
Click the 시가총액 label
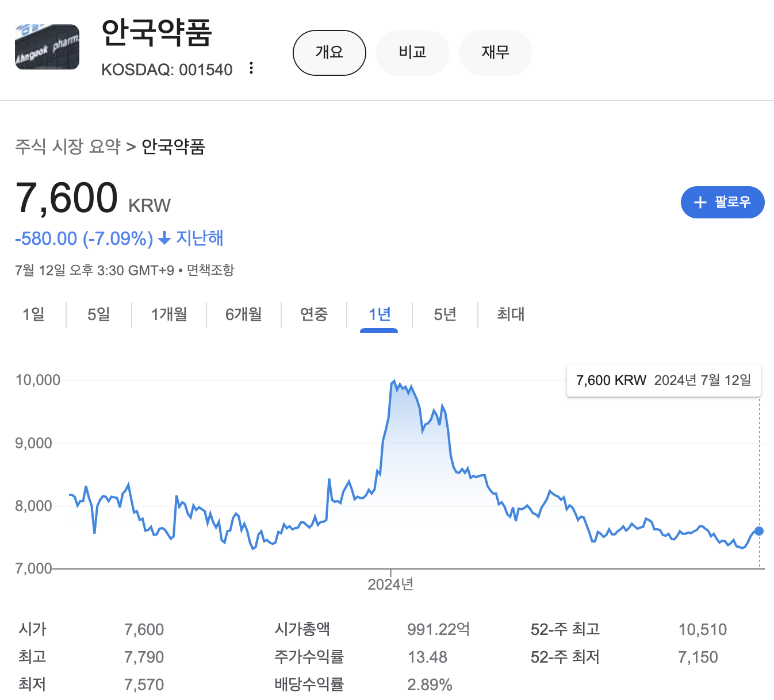[x=302, y=629]
